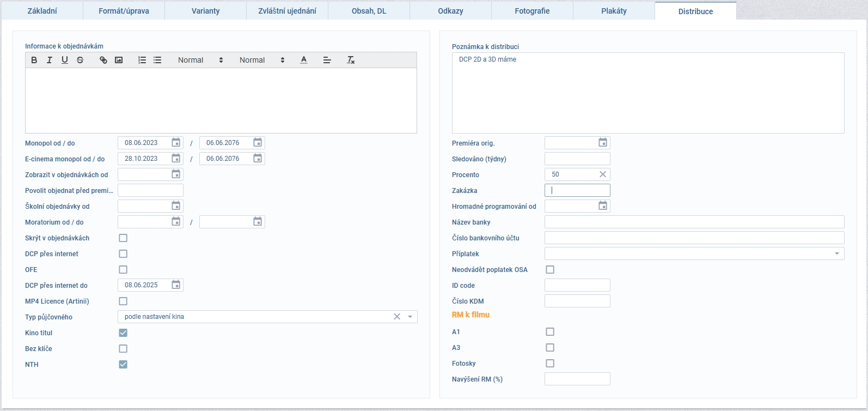Viewport: 868px width, 411px height.
Task: Toggle OFE checkbox
Action: pyautogui.click(x=123, y=270)
